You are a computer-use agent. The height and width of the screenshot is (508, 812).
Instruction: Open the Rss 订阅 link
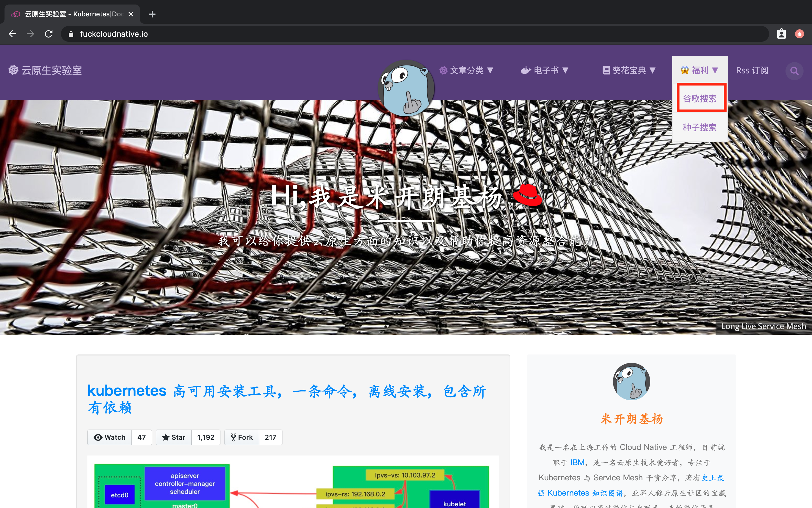tap(752, 70)
